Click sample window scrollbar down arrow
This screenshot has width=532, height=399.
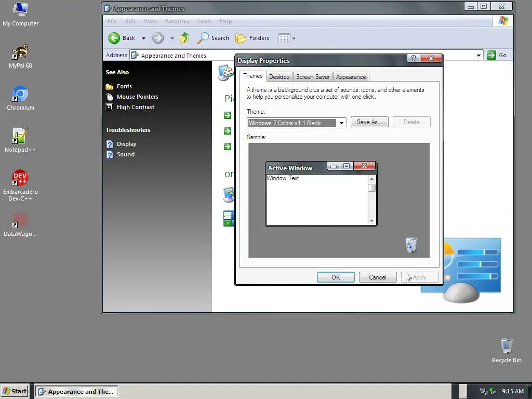pyautogui.click(x=371, y=221)
